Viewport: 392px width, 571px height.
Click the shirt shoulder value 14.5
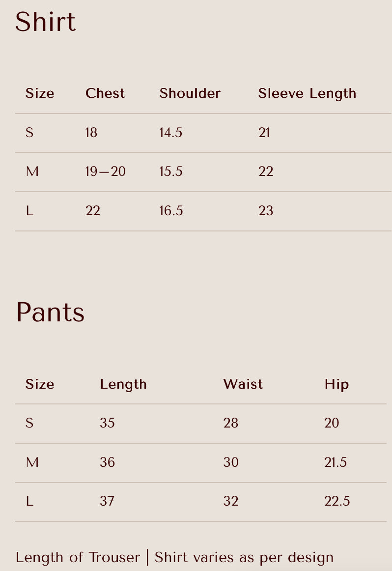pyautogui.click(x=171, y=132)
